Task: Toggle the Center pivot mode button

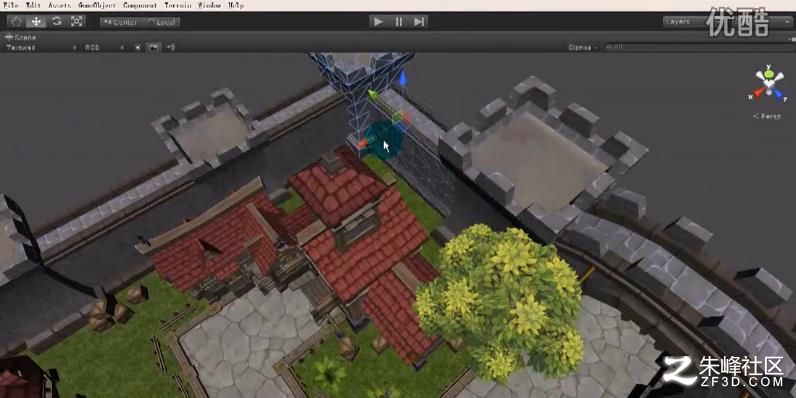Action: [120, 22]
